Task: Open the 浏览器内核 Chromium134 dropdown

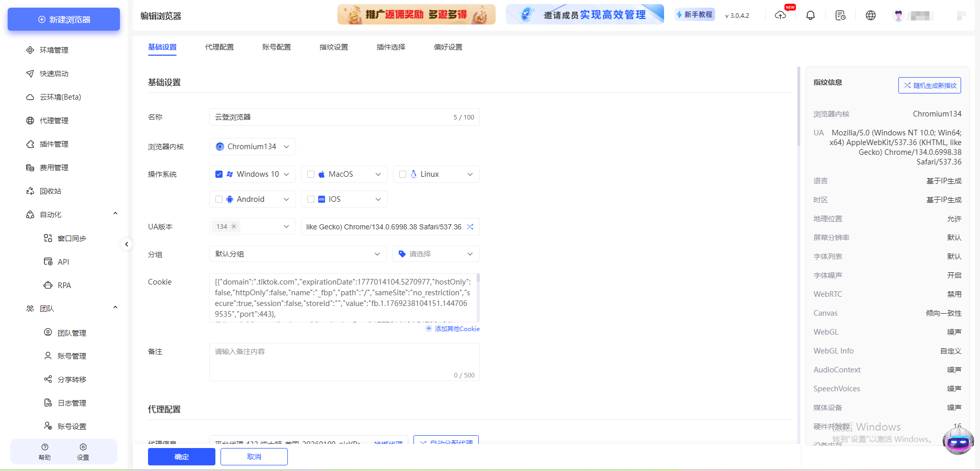Action: pyautogui.click(x=252, y=147)
